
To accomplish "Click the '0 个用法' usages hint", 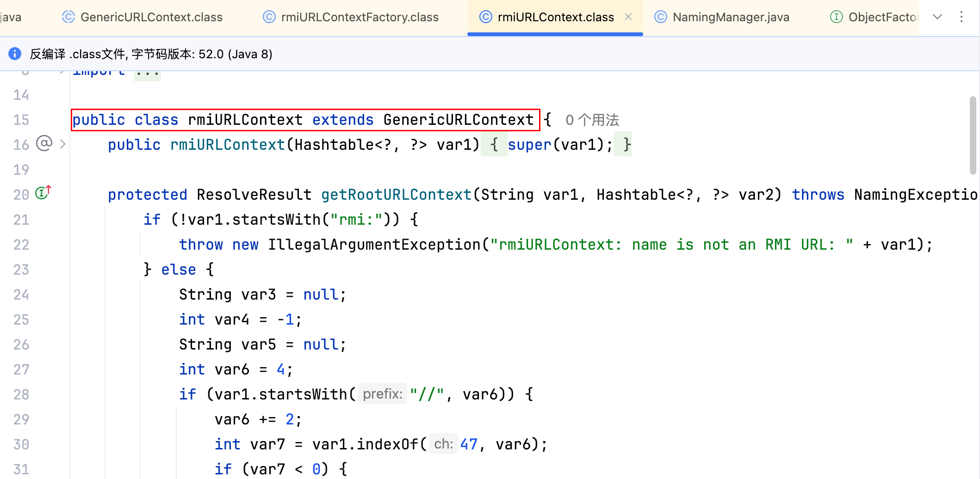I will pos(592,120).
